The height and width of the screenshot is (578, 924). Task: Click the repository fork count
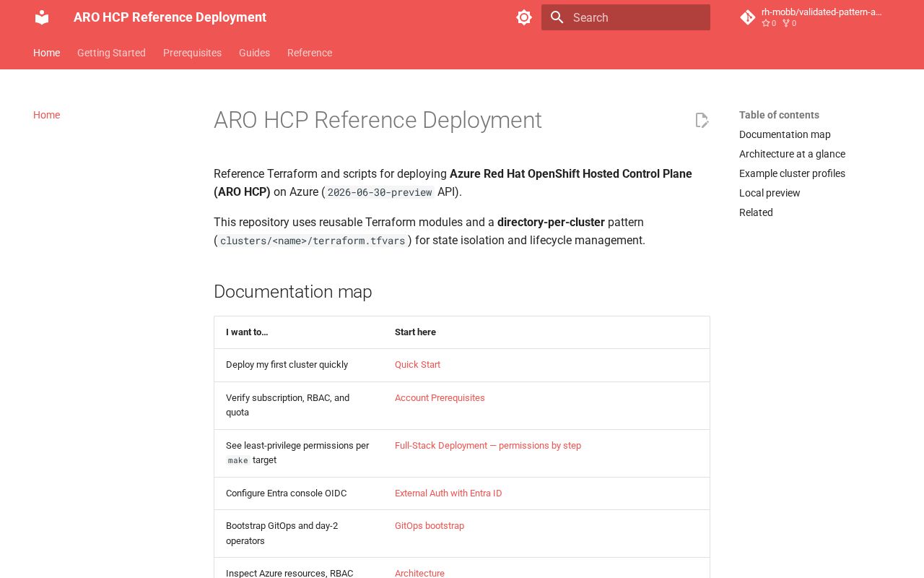(x=790, y=23)
